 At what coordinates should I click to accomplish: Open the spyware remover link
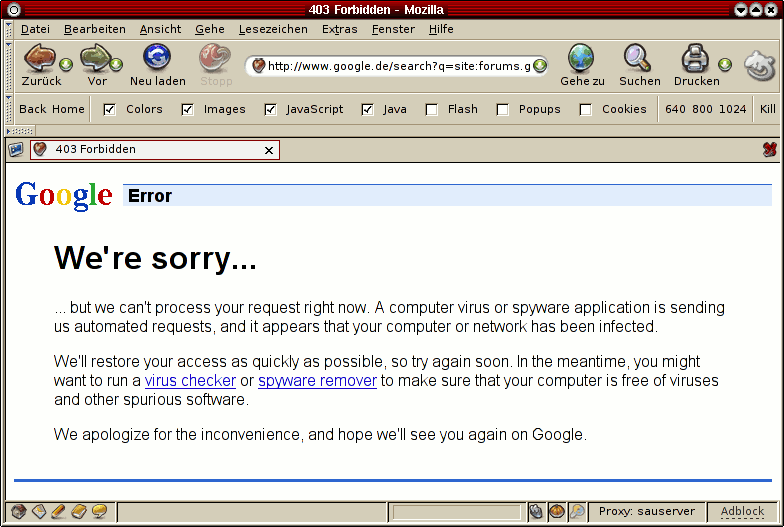click(318, 380)
